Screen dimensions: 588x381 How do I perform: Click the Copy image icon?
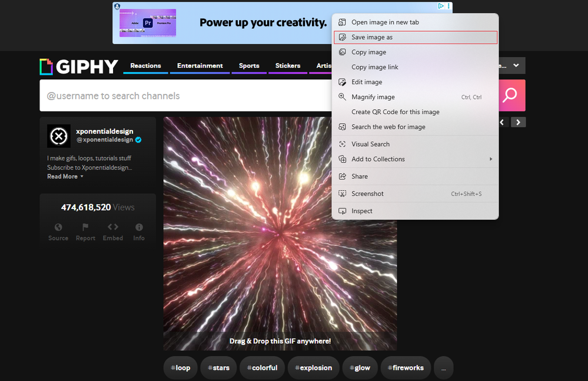(x=343, y=52)
